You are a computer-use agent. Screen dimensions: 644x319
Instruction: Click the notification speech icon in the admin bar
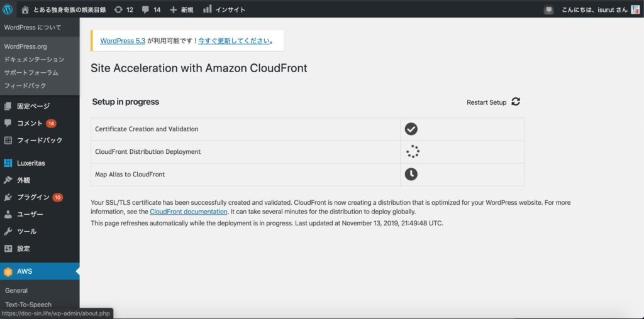click(x=548, y=10)
